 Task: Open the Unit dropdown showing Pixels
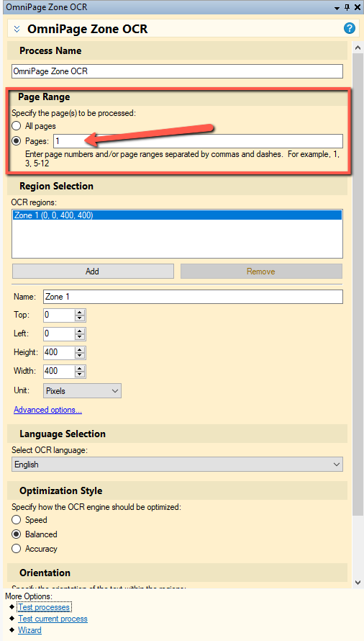coord(82,391)
